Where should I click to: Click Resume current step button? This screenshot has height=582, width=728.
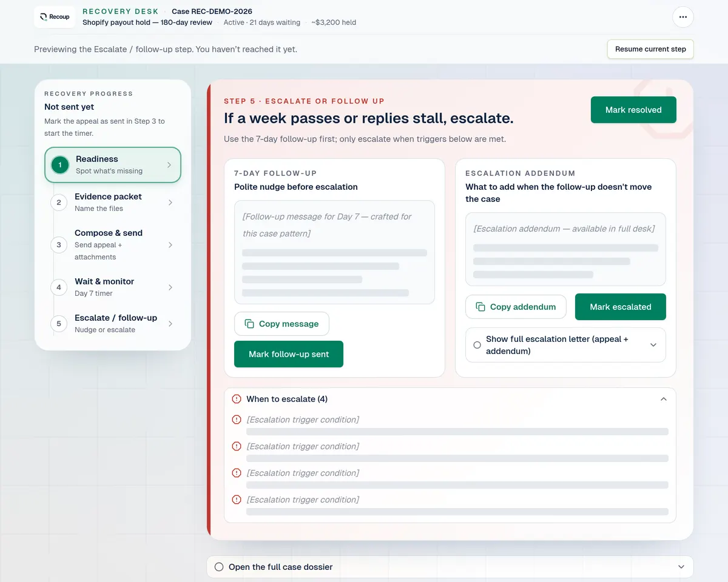pyautogui.click(x=650, y=49)
